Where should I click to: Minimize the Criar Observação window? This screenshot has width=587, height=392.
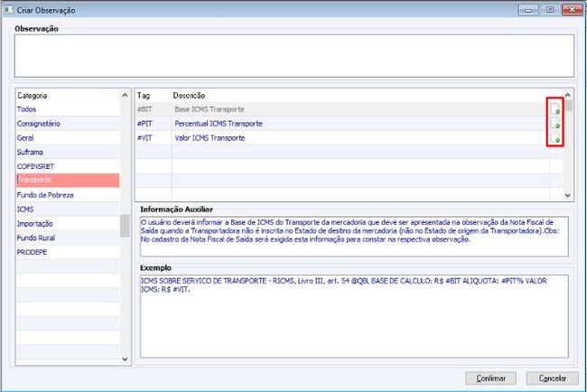pos(528,10)
